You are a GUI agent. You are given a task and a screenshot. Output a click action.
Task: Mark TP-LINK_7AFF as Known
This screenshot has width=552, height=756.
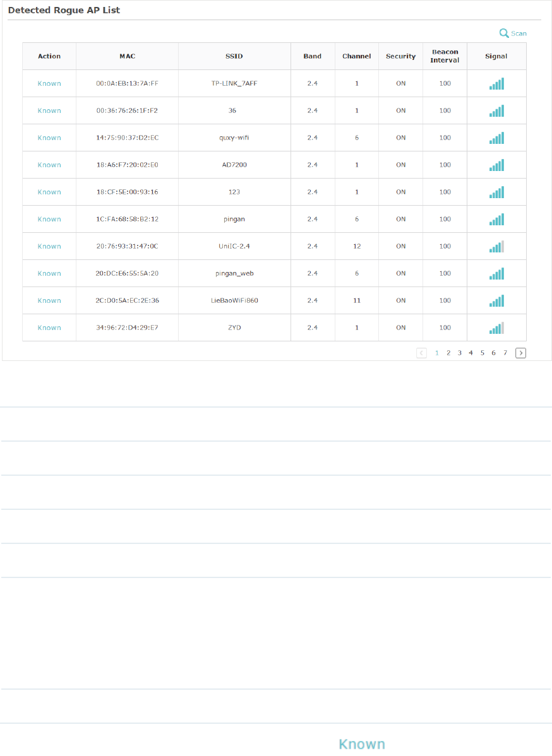click(x=49, y=83)
